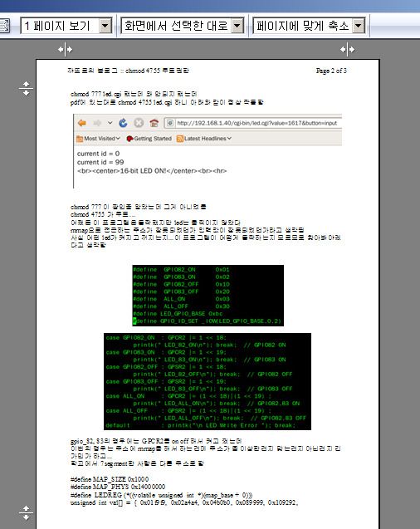Click the grey stop icon in the embedded browser
Viewport: 420px width, 529px height.
point(139,123)
